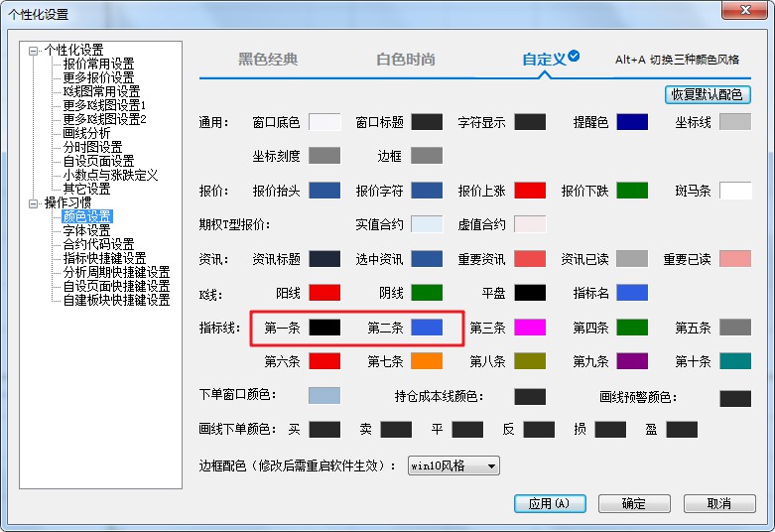Open 字体设置 in the settings tree
The height and width of the screenshot is (532, 775).
(x=86, y=231)
